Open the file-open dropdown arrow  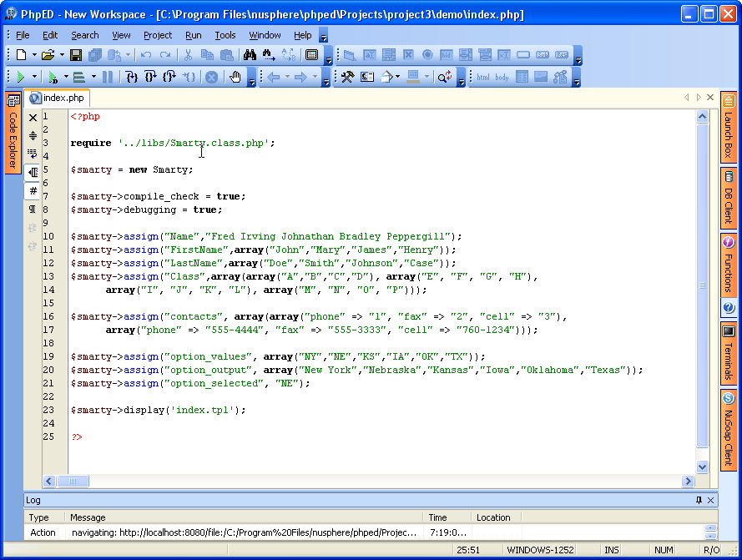62,55
